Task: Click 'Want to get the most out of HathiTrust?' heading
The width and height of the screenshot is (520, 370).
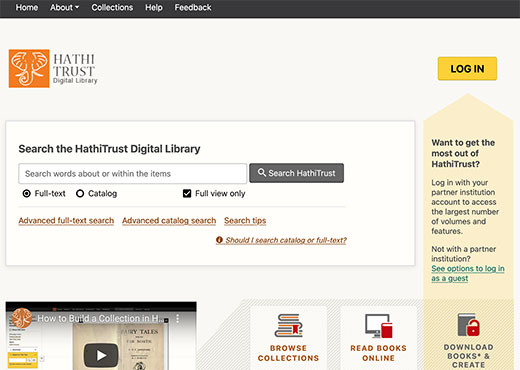Action: coord(463,153)
